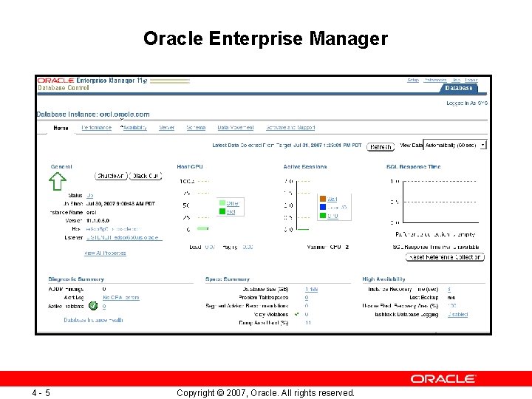532x399 pixels.
Task: Click the SQL Response Time chart
Action: tap(440, 202)
